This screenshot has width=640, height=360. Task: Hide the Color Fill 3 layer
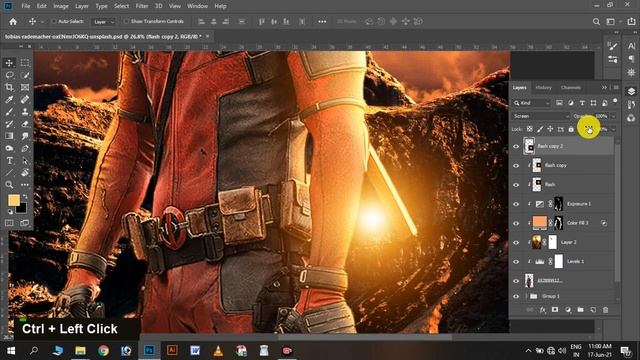[516, 223]
